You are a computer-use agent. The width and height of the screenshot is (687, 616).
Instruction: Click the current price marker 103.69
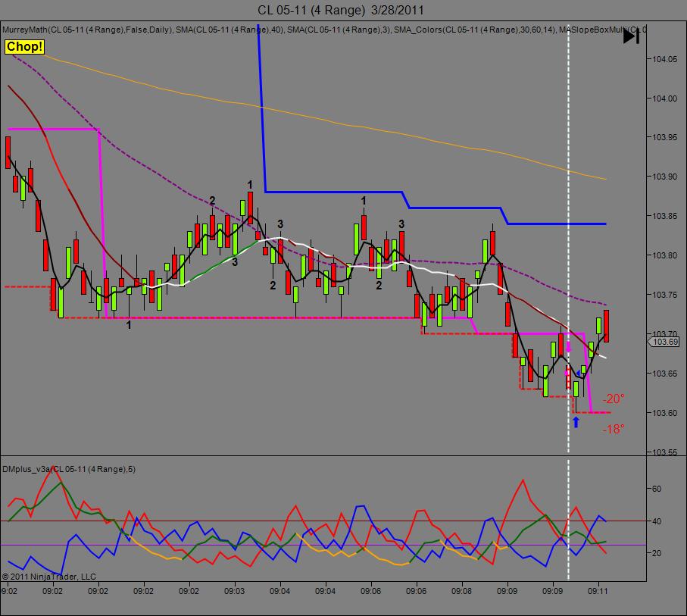point(664,342)
